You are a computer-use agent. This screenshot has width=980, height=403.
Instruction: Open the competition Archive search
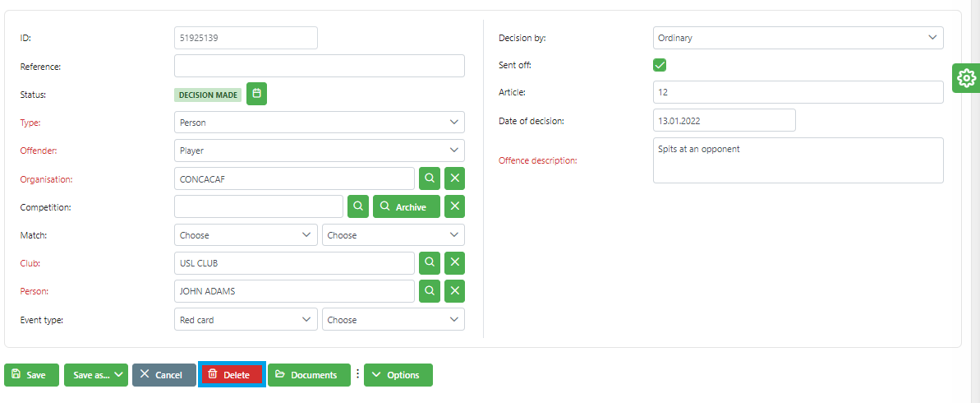406,206
